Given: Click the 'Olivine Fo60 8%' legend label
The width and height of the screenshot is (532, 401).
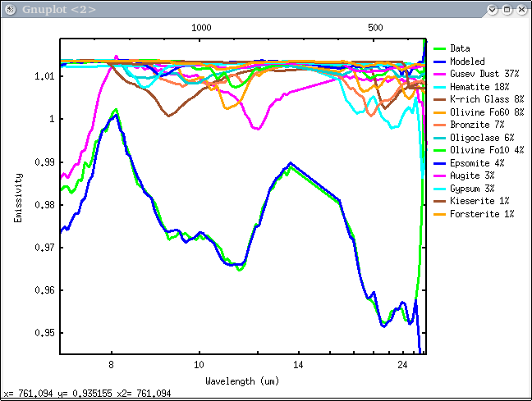Looking at the screenshot, I should 487,112.
